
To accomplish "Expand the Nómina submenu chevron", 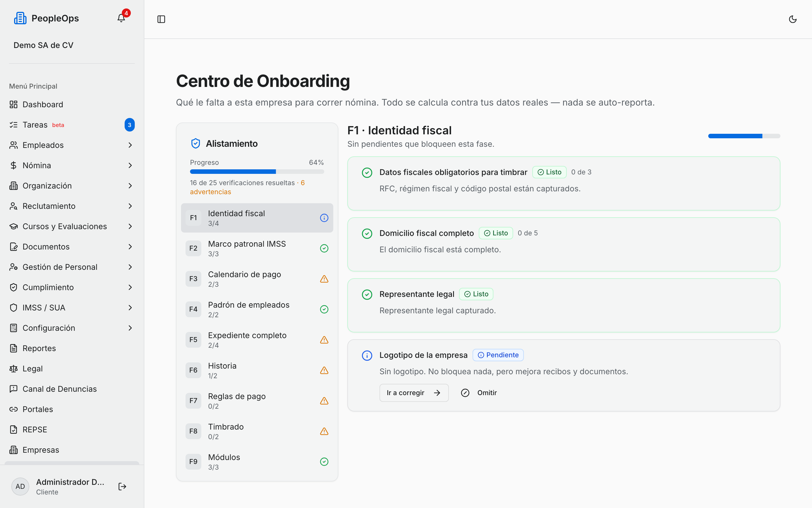I will (x=130, y=165).
